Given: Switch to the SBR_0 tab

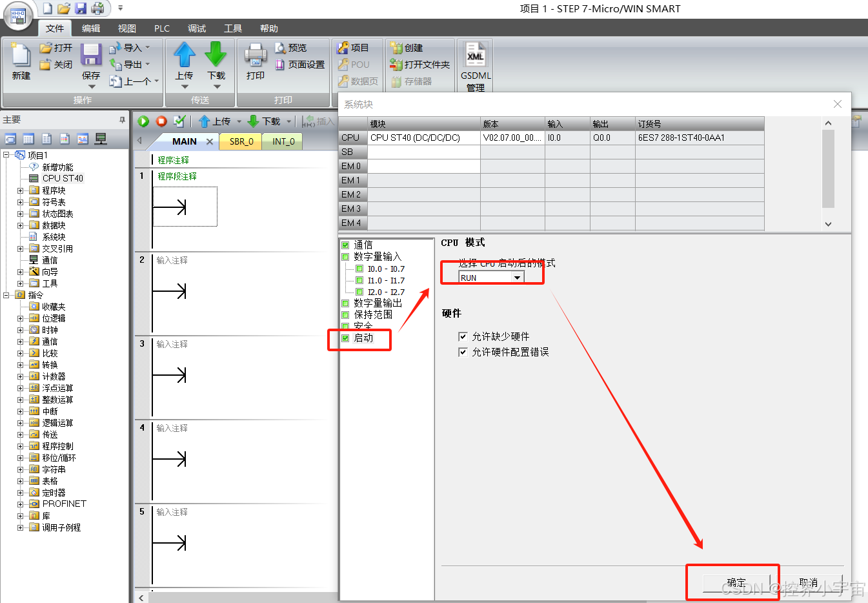Looking at the screenshot, I should [x=240, y=141].
